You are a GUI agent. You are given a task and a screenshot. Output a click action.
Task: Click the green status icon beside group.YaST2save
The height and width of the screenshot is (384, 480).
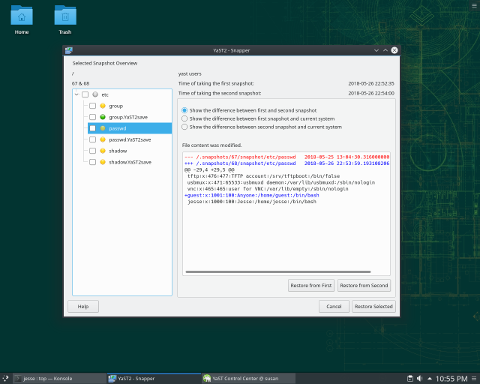click(103, 117)
